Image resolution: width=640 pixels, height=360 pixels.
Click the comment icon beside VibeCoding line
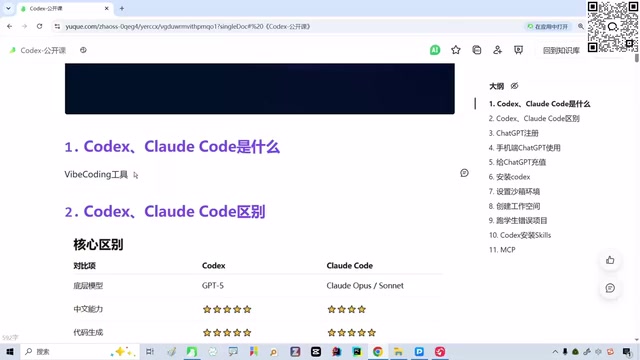click(x=464, y=173)
